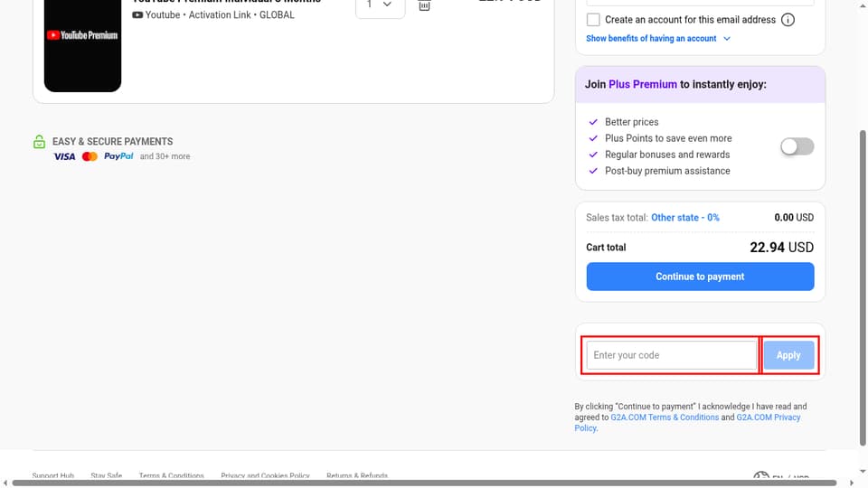
Task: Click the green secure payments lock icon
Action: click(x=39, y=142)
